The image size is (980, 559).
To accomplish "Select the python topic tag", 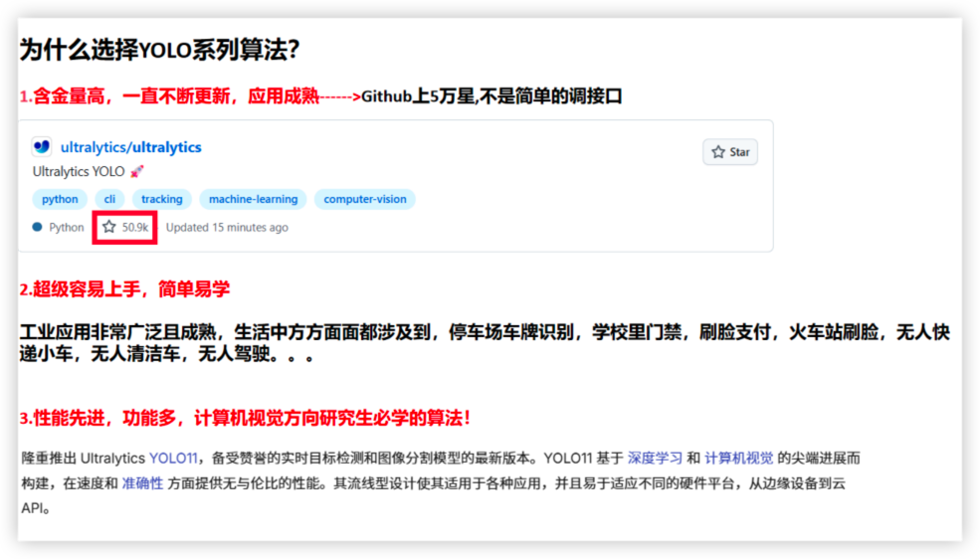I will coord(60,199).
